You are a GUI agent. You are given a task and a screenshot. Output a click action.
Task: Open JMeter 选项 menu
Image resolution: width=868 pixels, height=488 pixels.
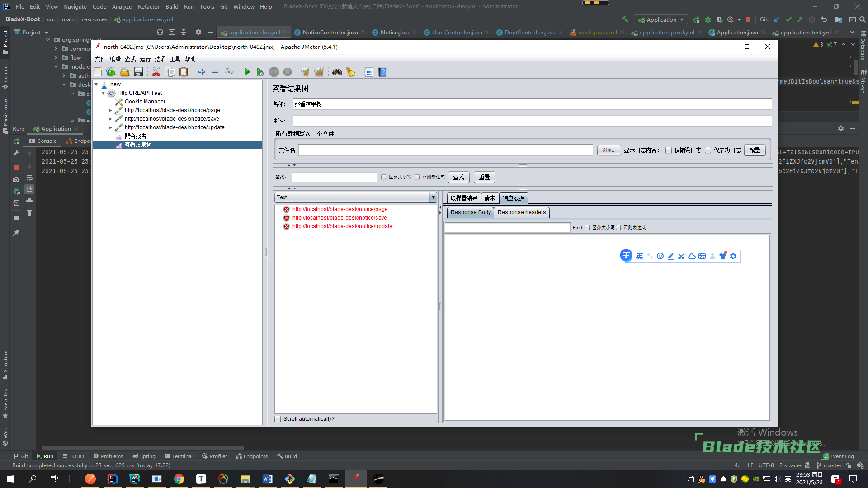click(160, 59)
